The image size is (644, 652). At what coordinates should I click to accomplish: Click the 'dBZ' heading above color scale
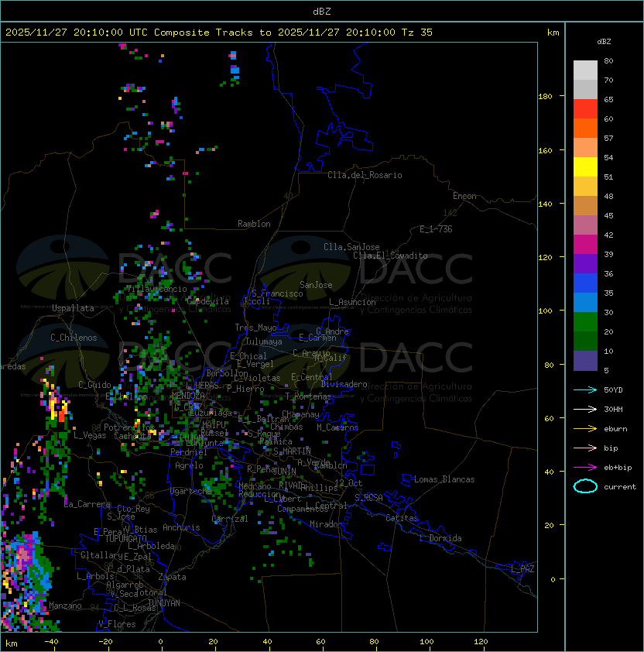point(604,42)
